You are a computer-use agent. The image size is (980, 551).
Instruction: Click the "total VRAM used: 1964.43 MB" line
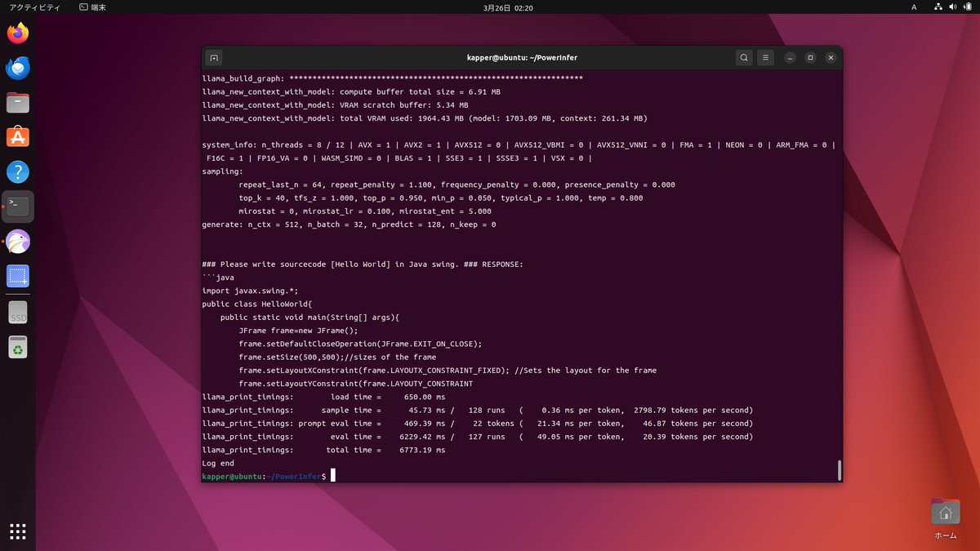[425, 118]
